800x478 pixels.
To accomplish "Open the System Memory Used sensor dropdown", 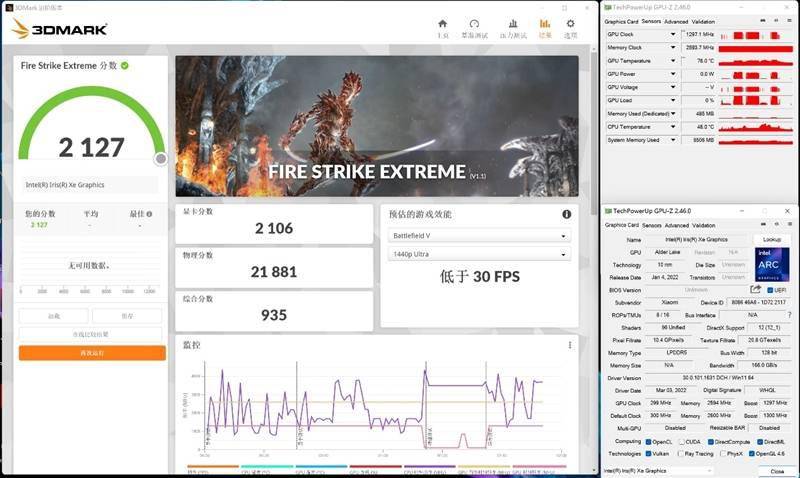I will (672, 140).
